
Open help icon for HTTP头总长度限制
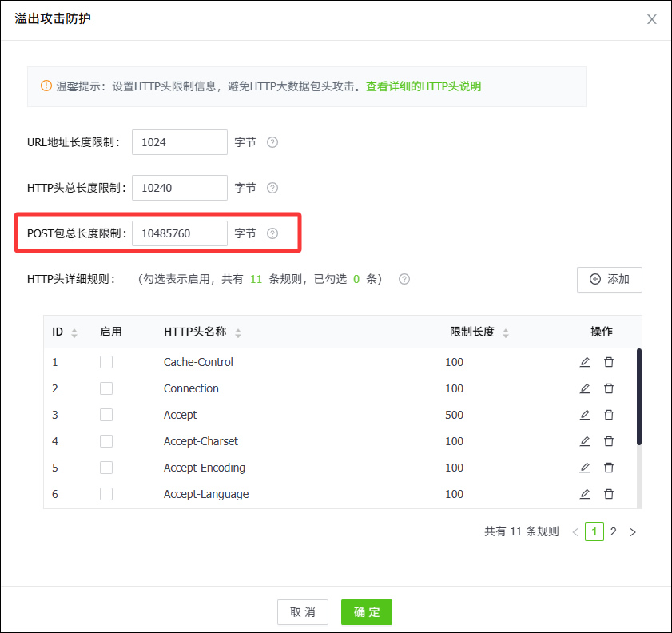coord(272,188)
